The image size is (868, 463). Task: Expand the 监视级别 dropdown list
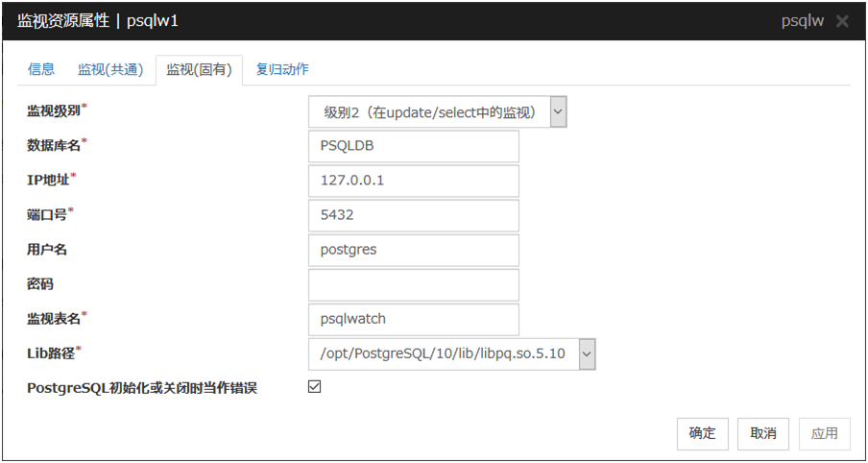click(x=558, y=111)
